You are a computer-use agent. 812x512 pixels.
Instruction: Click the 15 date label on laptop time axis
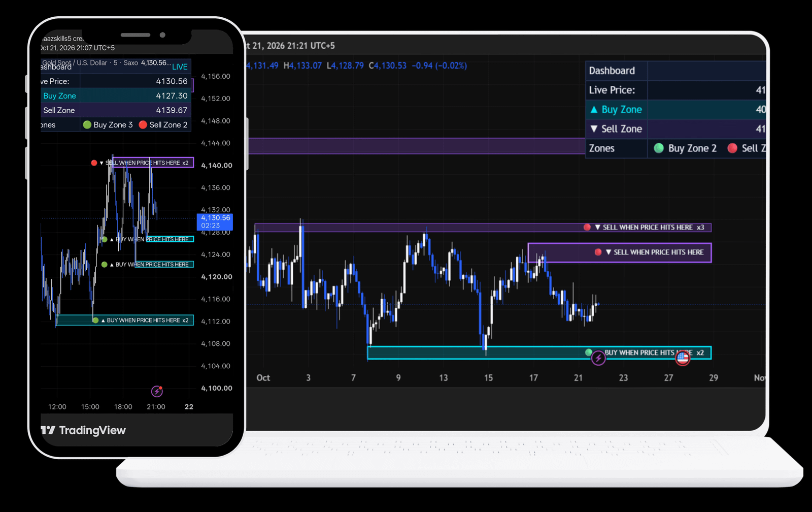click(x=488, y=378)
